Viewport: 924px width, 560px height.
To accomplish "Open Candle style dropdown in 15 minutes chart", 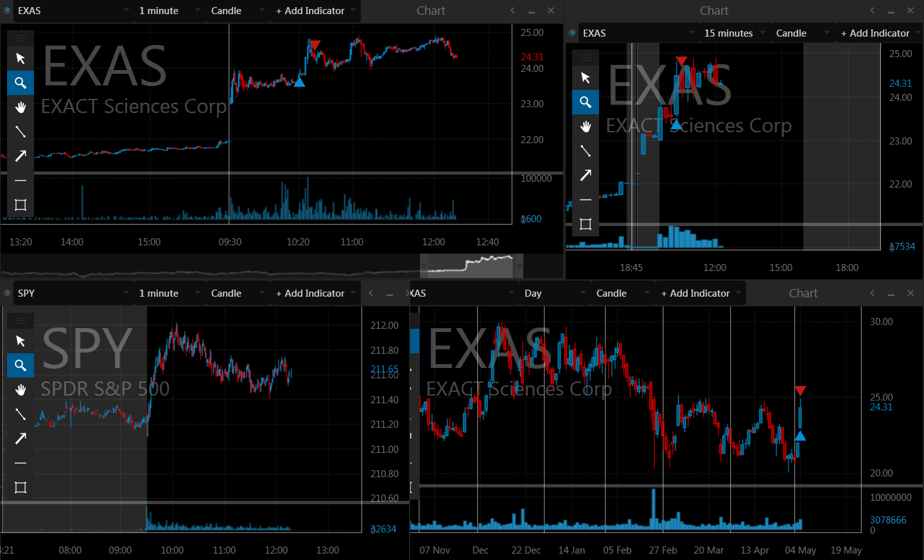I will coord(803,33).
